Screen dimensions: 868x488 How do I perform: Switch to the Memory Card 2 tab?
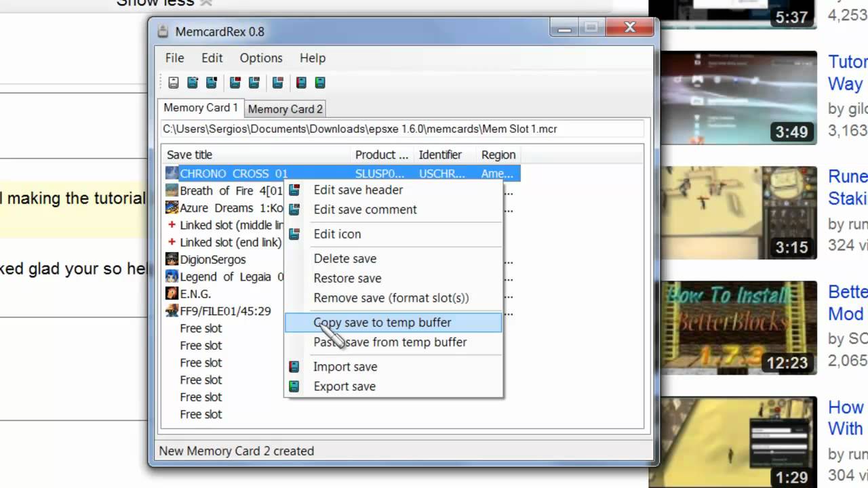pos(285,109)
